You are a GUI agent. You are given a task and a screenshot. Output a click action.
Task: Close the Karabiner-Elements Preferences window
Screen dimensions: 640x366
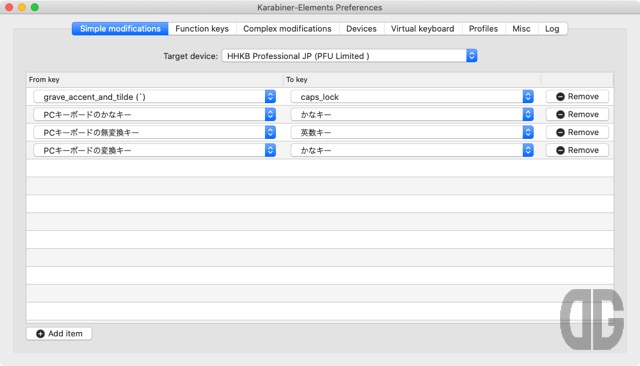[9, 7]
